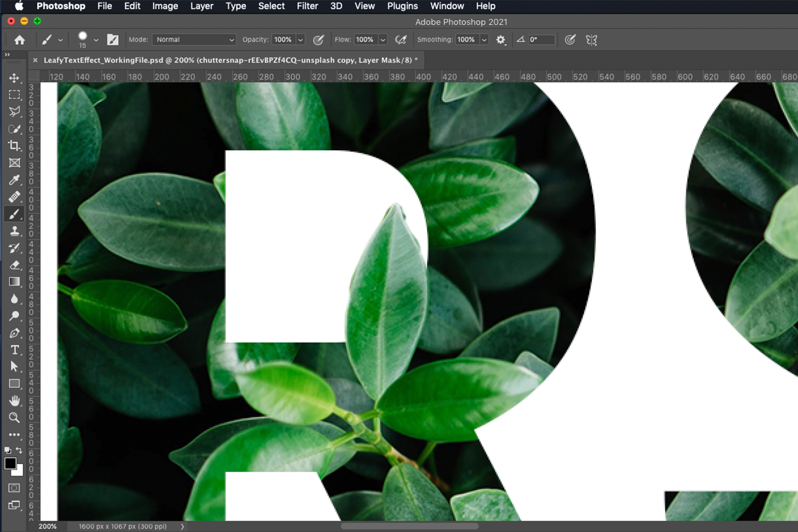The width and height of the screenshot is (798, 532).
Task: Switch to the Eraser tool
Action: click(14, 265)
